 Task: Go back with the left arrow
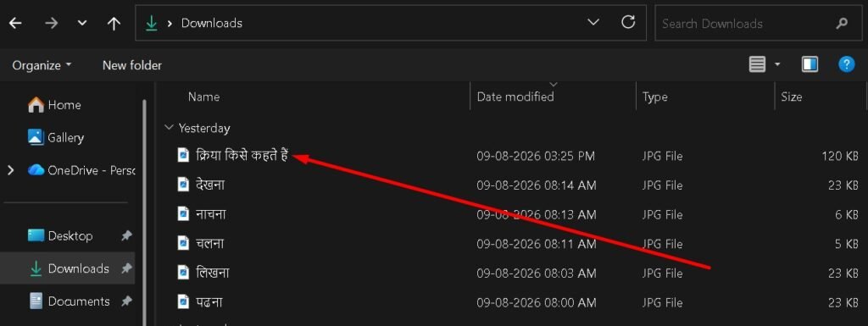15,23
